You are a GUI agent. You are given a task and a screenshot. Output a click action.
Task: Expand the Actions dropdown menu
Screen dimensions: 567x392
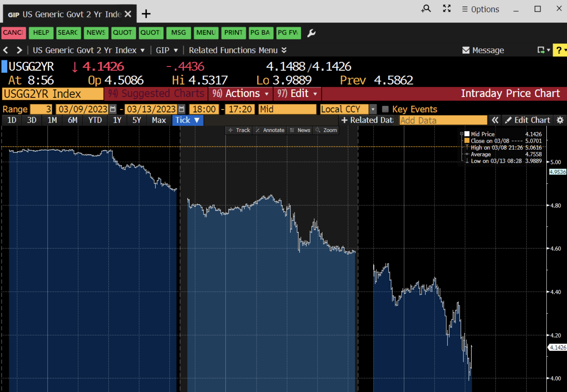pos(240,94)
